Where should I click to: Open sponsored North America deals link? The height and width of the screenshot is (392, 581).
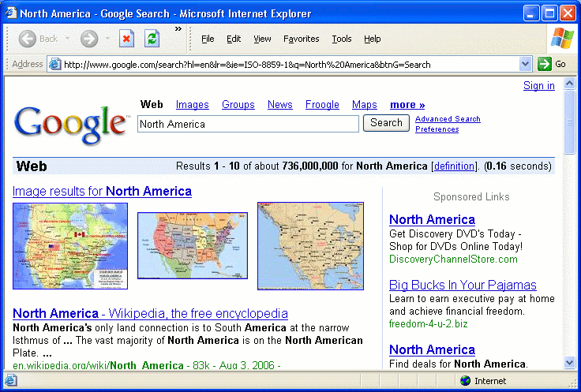point(432,349)
